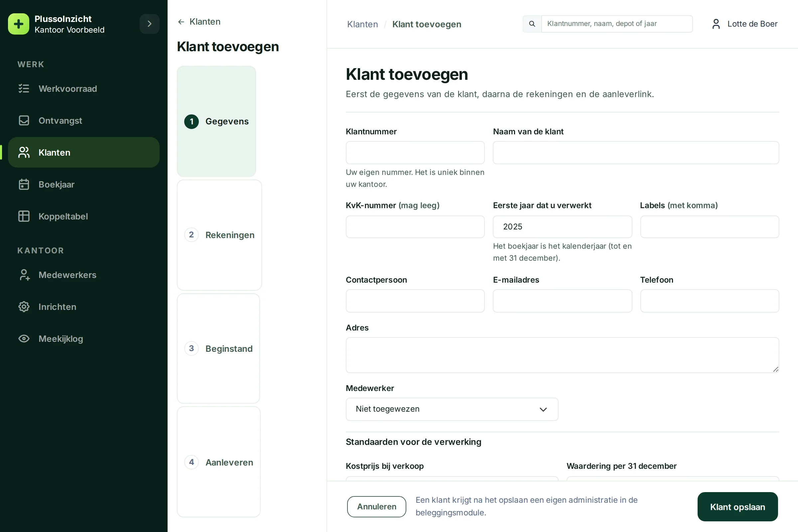This screenshot has width=798, height=532.
Task: Open the Medewerker dropdown Niet toegewezen
Action: click(x=452, y=409)
